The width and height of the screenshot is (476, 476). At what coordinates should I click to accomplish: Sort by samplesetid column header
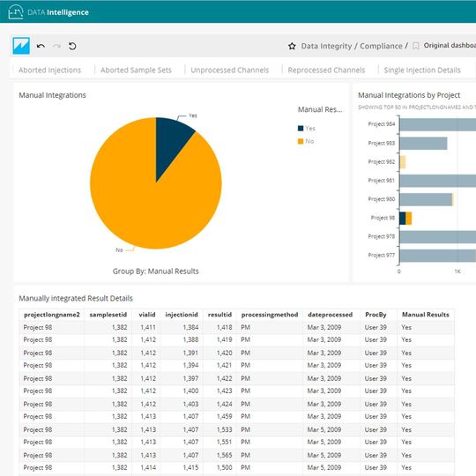pyautogui.click(x=108, y=315)
